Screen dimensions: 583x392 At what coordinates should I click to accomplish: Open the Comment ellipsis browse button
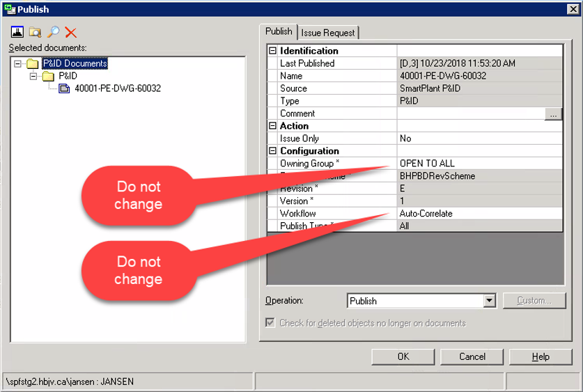[x=553, y=114]
